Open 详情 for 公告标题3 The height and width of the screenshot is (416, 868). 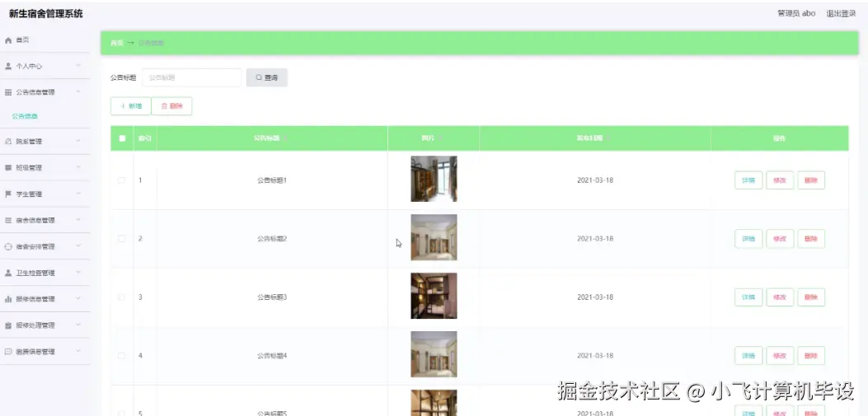coord(748,297)
